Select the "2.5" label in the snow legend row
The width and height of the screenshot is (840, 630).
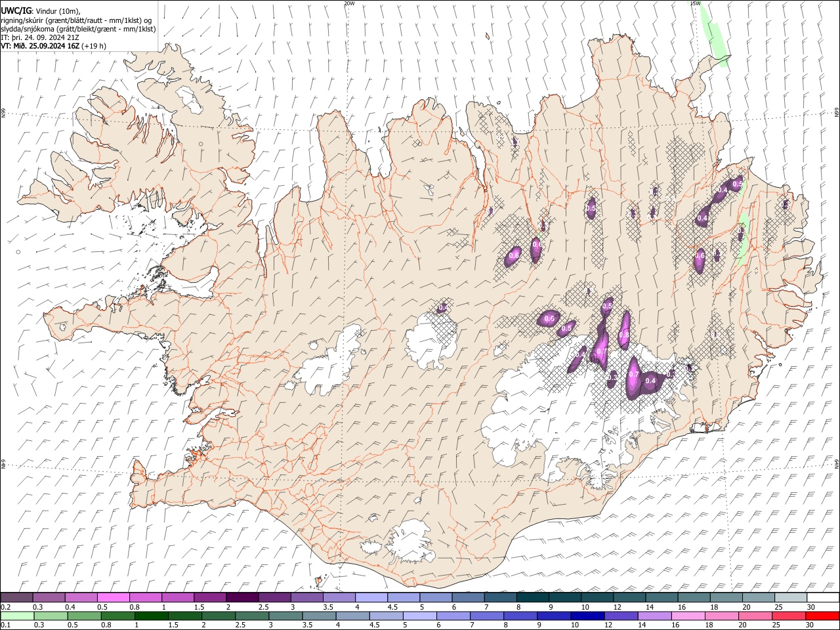(x=263, y=607)
